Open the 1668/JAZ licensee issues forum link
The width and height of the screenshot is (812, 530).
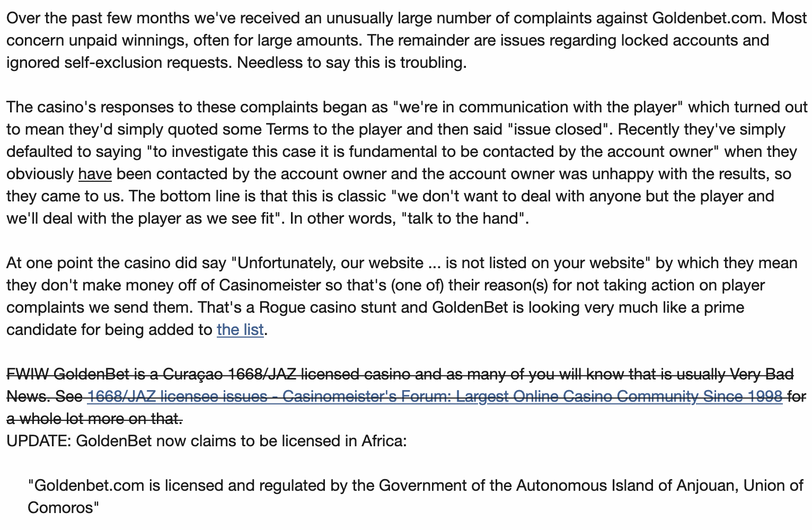coord(434,396)
